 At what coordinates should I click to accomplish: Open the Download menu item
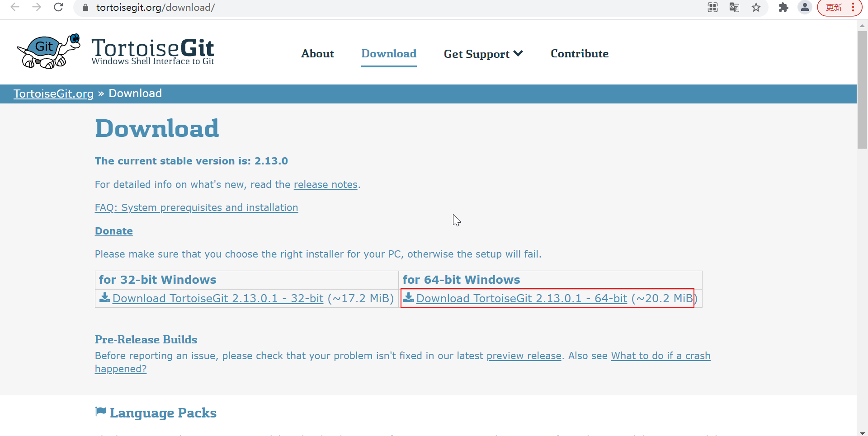[x=389, y=54]
